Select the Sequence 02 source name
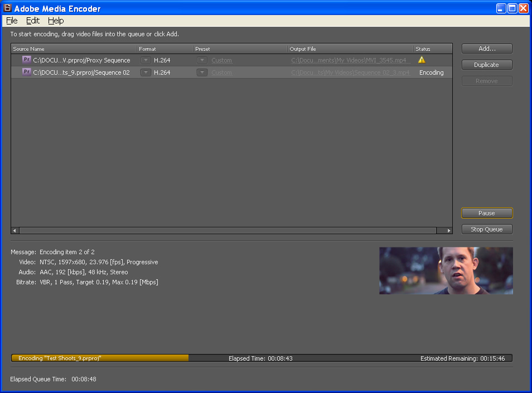 click(x=81, y=72)
